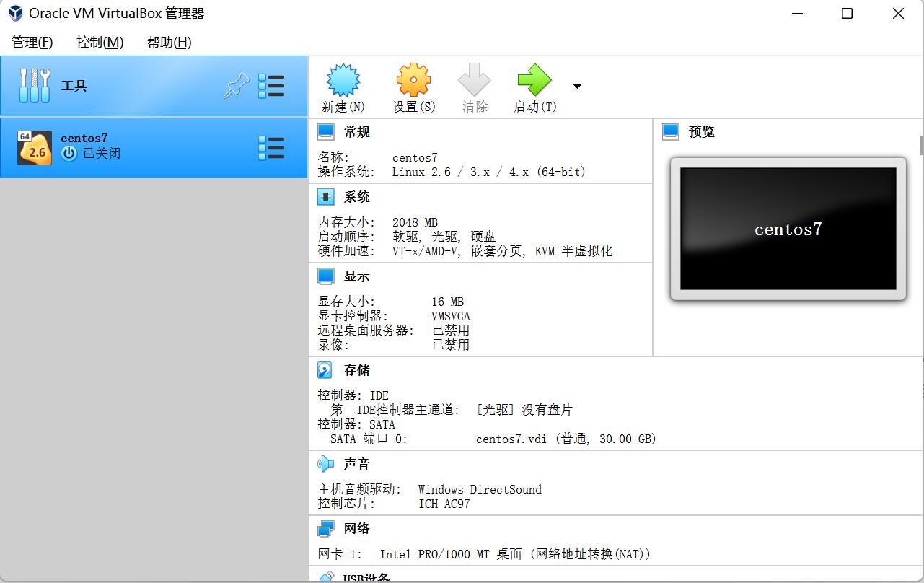Start VM with 启动(T) green arrow

click(x=534, y=79)
